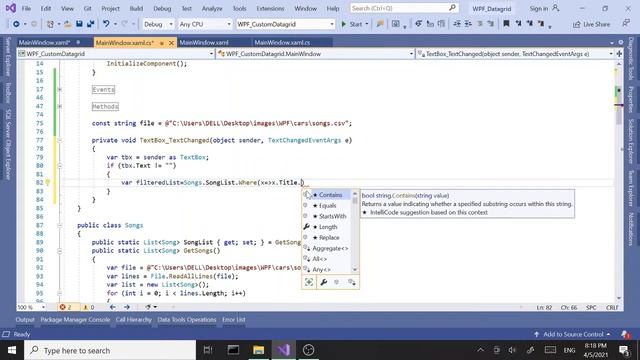Open the Output panel tab

25,320
